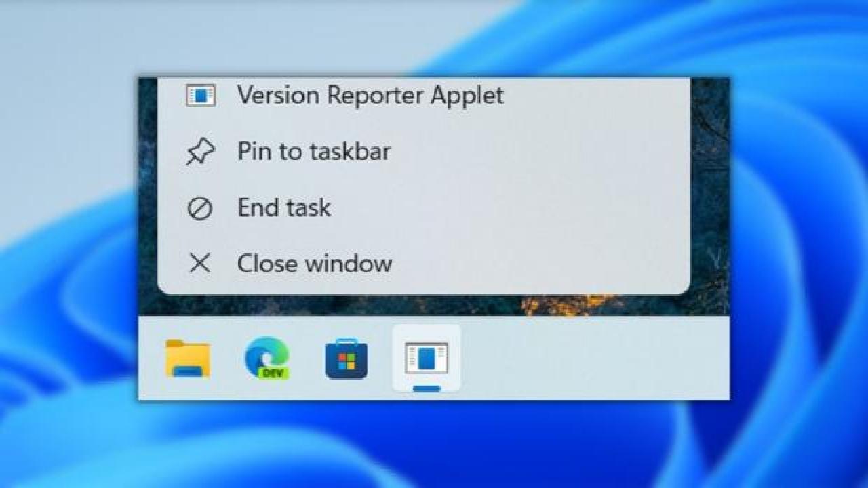Image resolution: width=868 pixels, height=488 pixels.
Task: Click the X icon beside Close window
Action: [199, 264]
